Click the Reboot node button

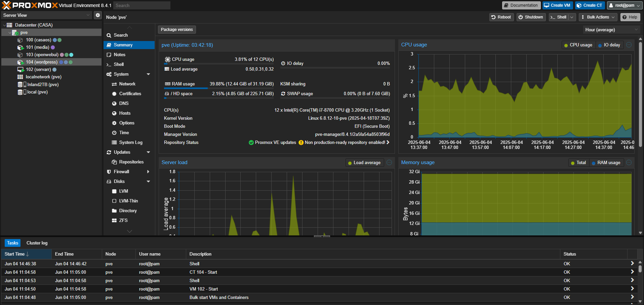tap(501, 17)
